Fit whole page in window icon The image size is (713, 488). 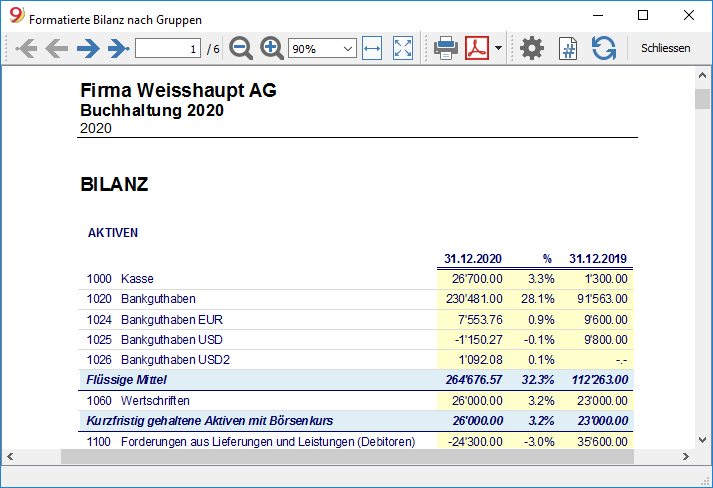[x=403, y=48]
